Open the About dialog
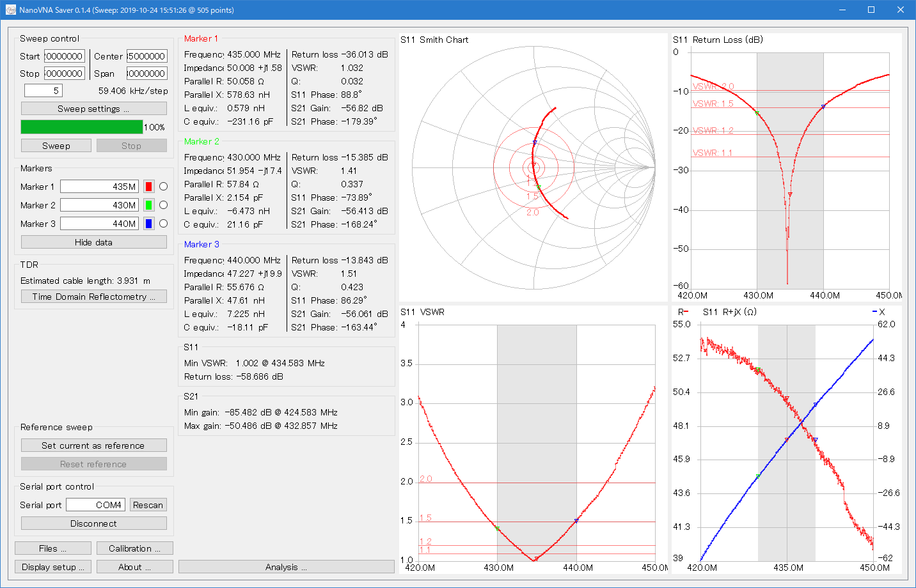Image resolution: width=916 pixels, height=588 pixels. click(x=134, y=567)
